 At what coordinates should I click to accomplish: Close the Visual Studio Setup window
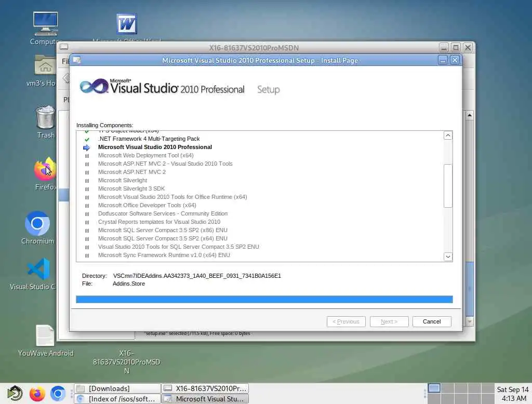click(x=455, y=60)
